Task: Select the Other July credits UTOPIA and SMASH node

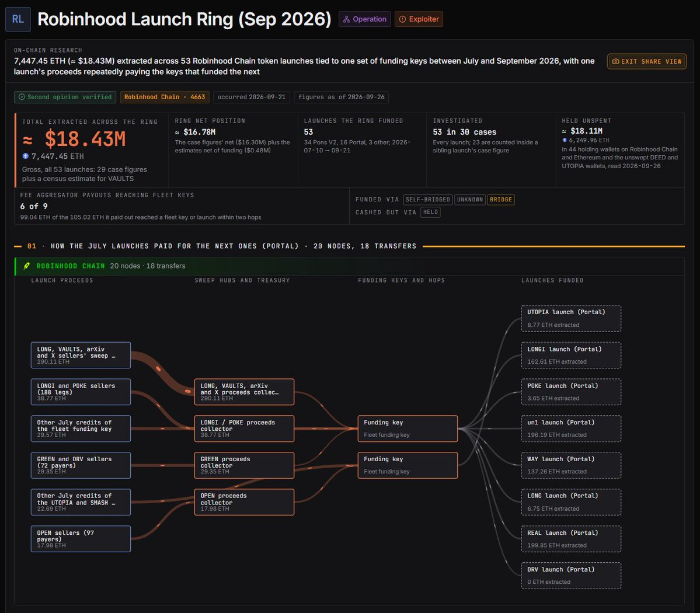Action: click(x=81, y=502)
